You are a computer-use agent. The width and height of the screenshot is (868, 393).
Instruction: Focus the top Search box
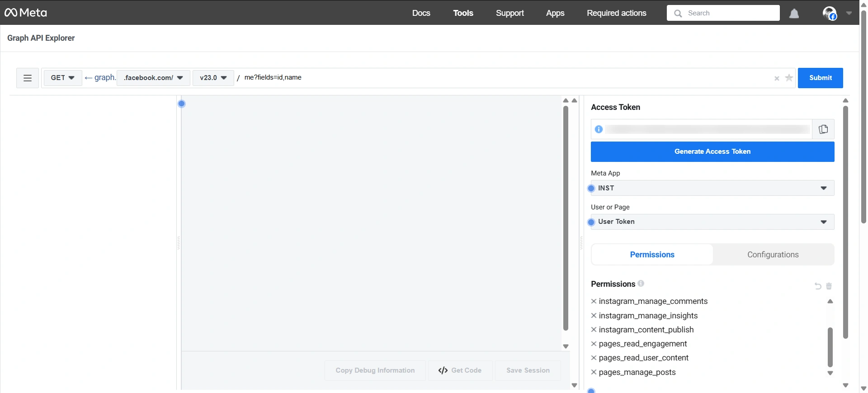(723, 13)
